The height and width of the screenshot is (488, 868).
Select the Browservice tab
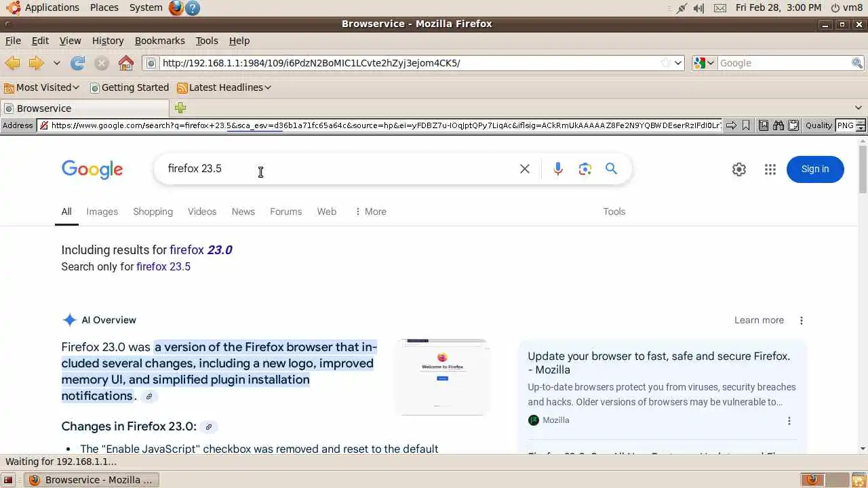point(84,108)
